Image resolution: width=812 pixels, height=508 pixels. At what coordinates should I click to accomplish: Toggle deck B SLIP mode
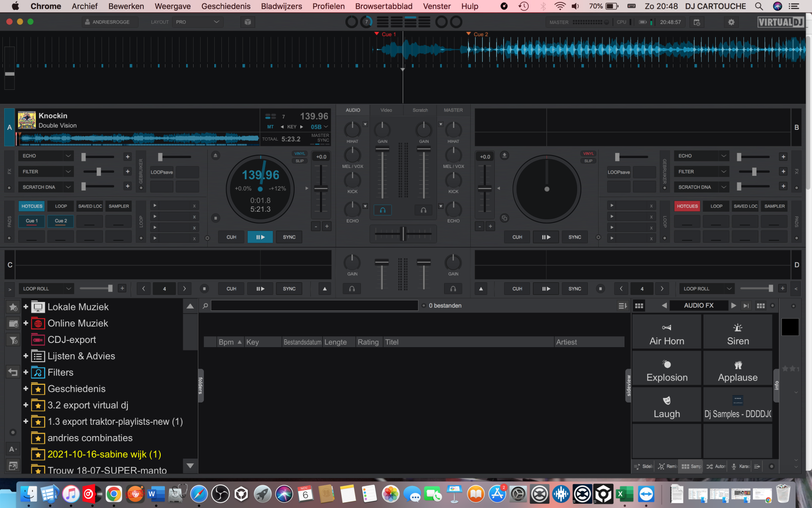tap(588, 161)
